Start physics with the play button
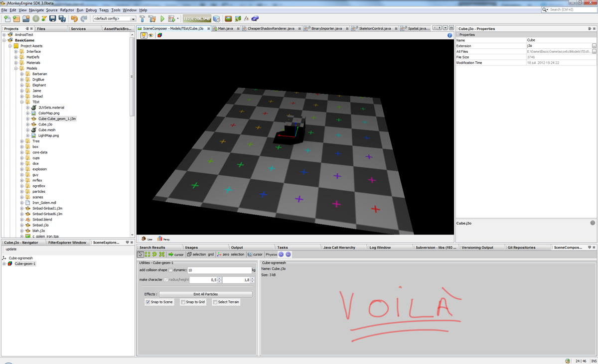 pos(281,254)
